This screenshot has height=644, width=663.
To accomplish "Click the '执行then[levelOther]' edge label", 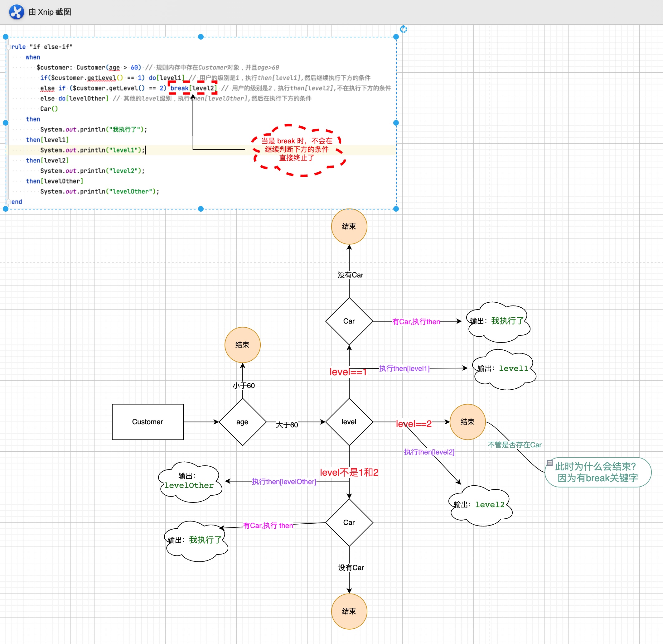I will pyautogui.click(x=283, y=481).
